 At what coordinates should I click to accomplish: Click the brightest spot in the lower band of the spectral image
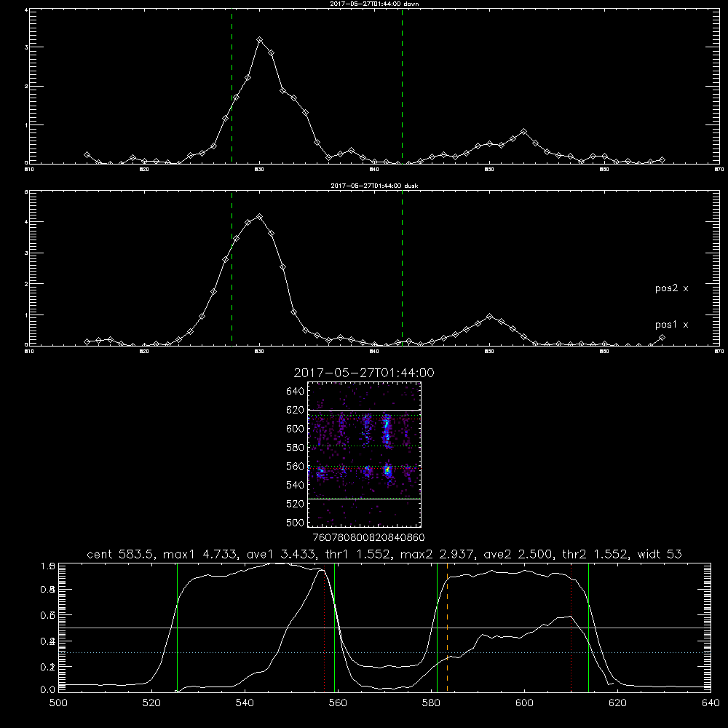pyautogui.click(x=388, y=470)
